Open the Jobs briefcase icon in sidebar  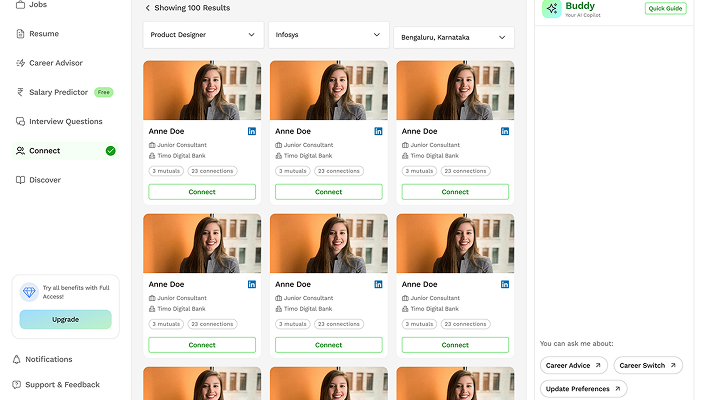coord(20,4)
